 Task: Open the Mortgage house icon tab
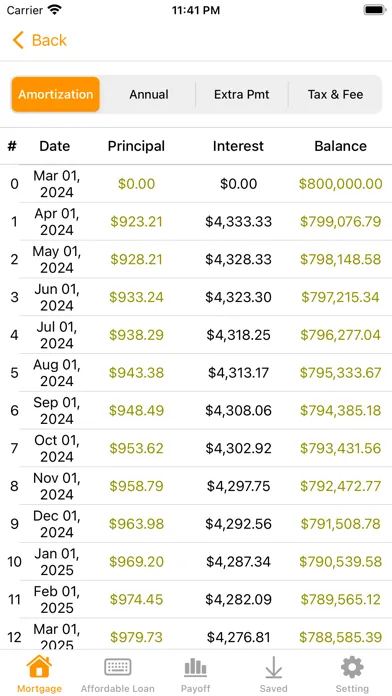[x=39, y=667]
